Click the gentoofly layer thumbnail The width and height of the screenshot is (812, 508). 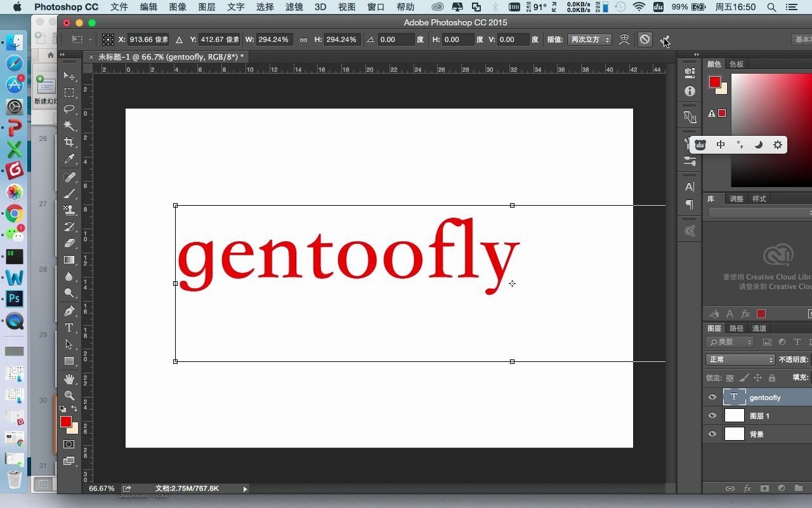735,397
